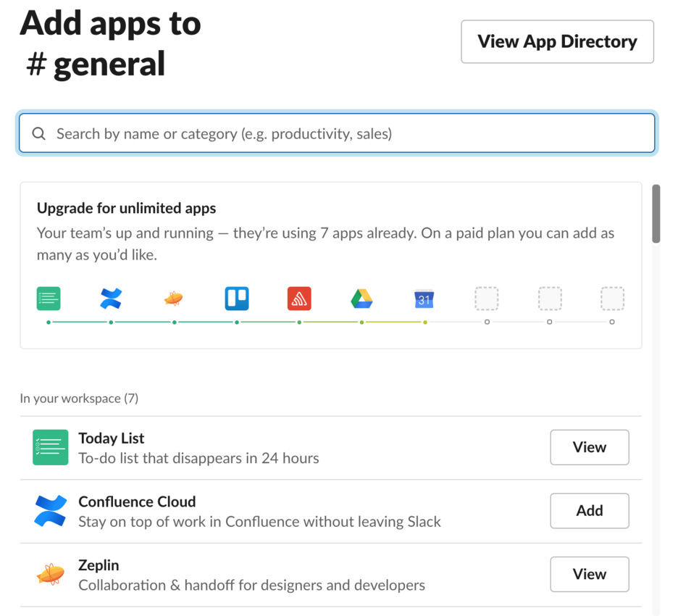Click the Today List icon in upgrade banner
678x616 pixels.
click(x=49, y=299)
